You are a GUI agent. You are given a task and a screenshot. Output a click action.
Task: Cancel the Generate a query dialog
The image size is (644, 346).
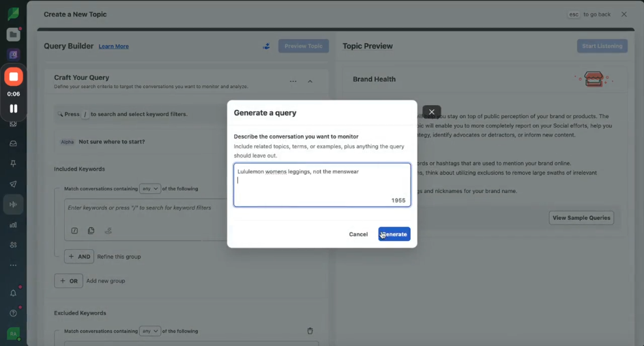[358, 234]
